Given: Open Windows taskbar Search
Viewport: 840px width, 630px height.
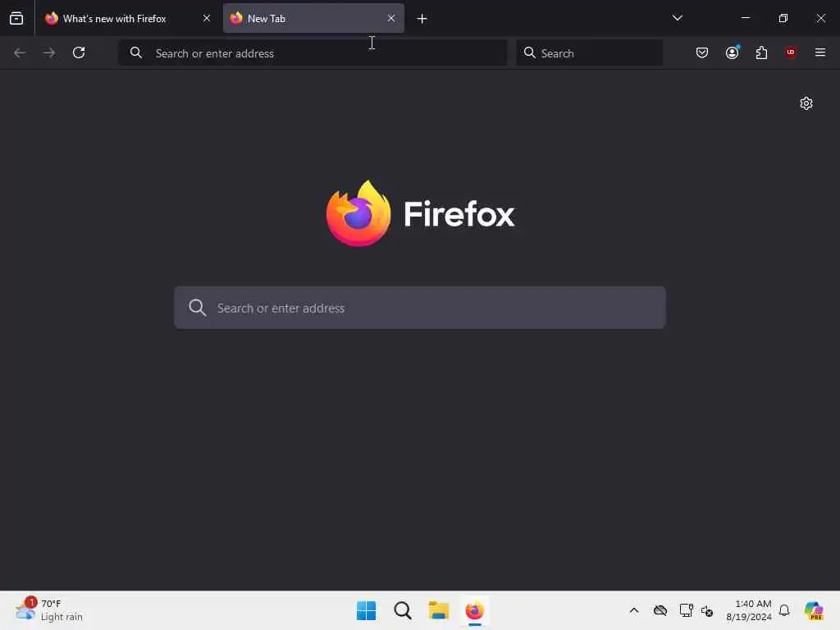Looking at the screenshot, I should [x=402, y=610].
